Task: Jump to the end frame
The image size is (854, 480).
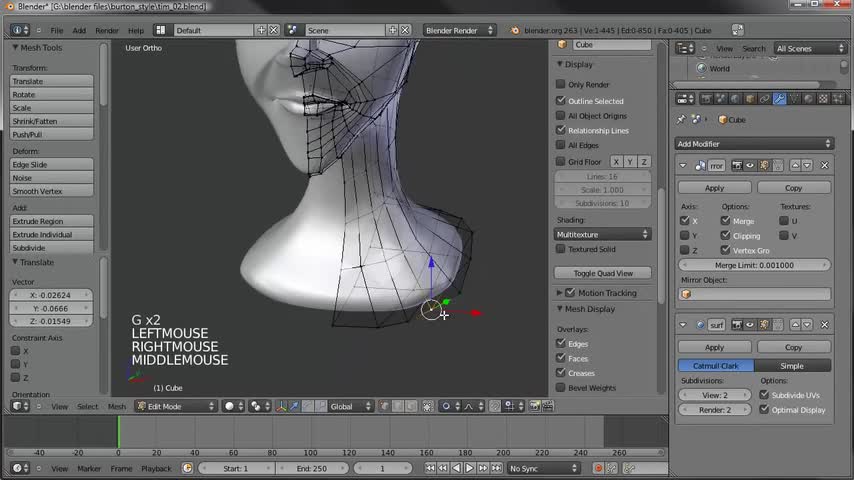Action: coord(496,468)
